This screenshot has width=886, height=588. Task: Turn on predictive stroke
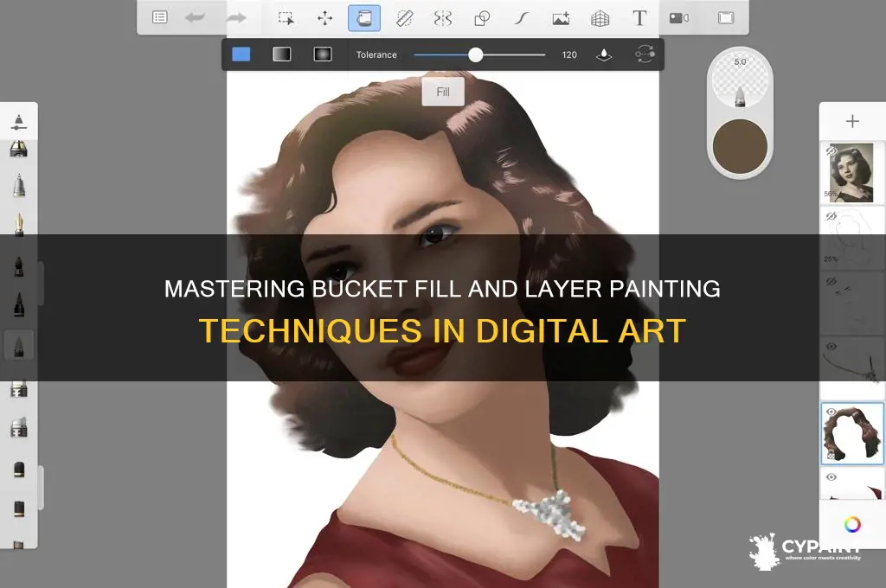point(521,18)
